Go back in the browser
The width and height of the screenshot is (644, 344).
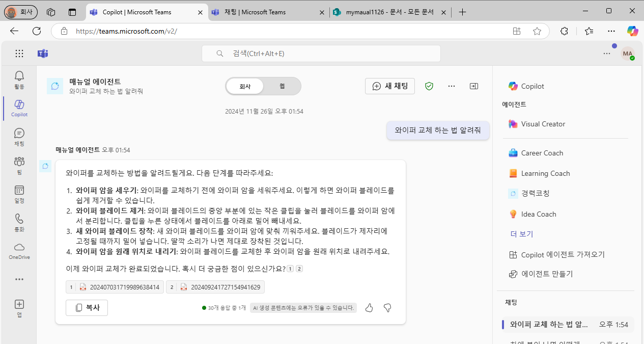pos(14,31)
